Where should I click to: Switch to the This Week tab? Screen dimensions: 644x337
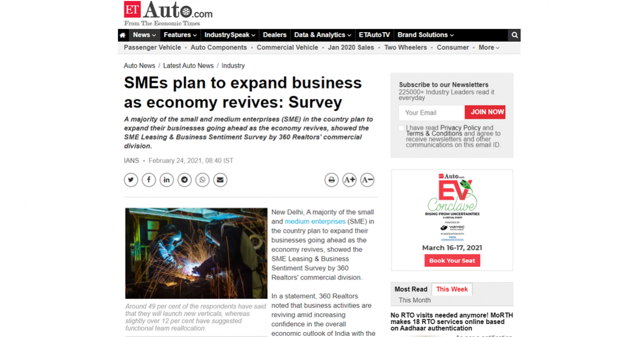point(452,289)
